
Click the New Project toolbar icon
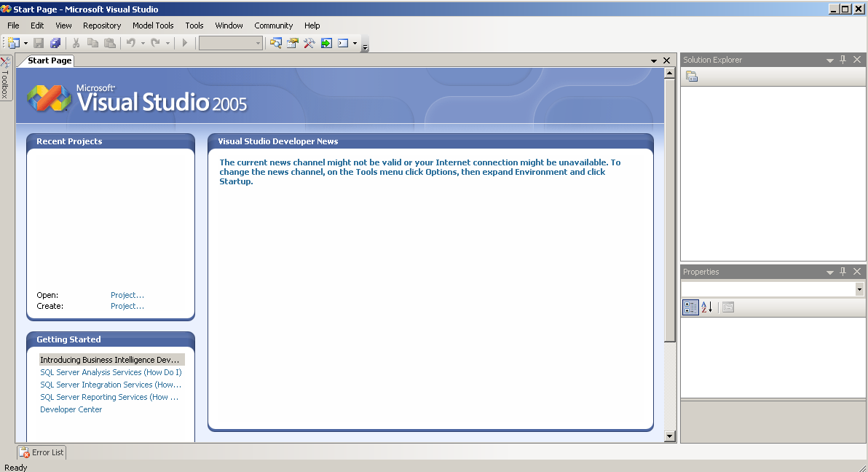[x=14, y=44]
